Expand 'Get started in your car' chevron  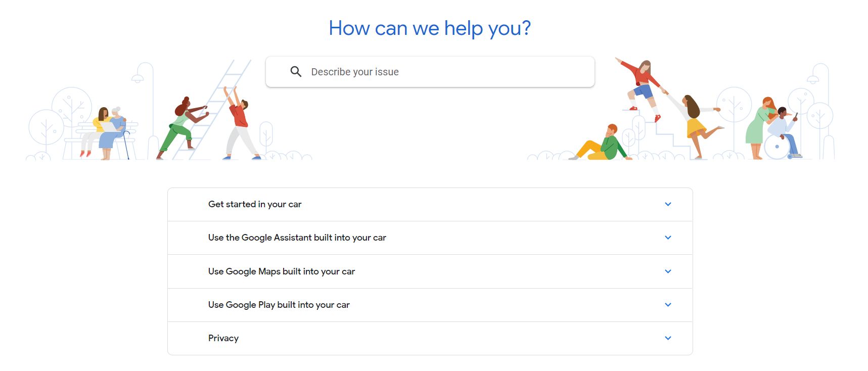[x=668, y=204]
